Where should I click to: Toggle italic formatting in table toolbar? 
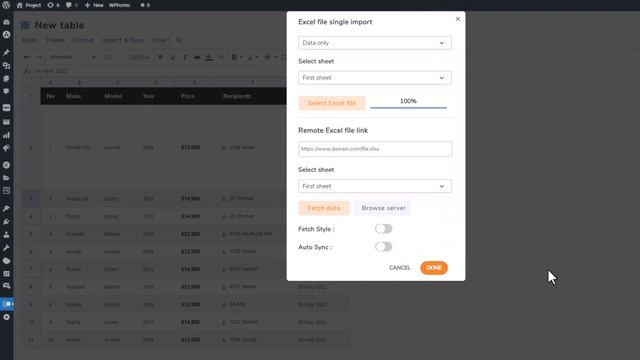185,57
